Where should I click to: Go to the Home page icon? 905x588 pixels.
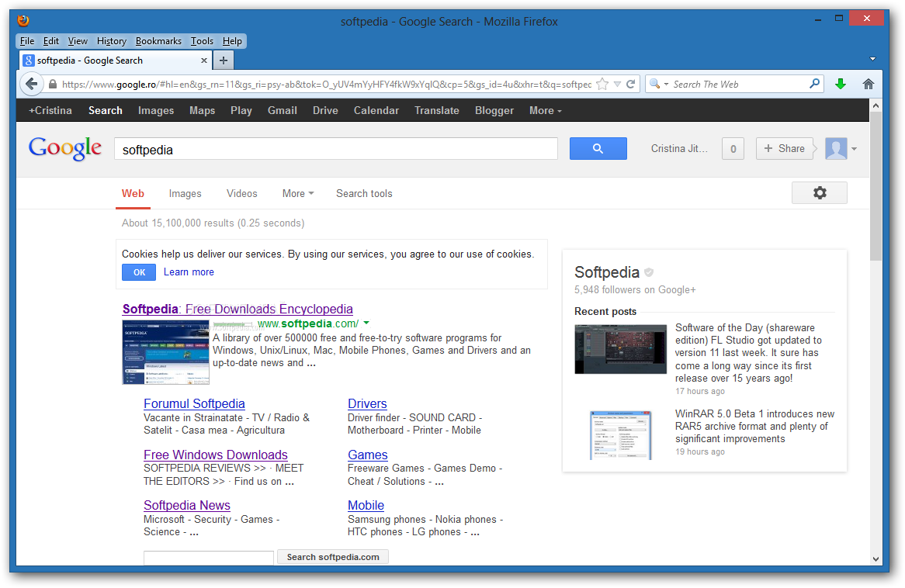pos(868,85)
